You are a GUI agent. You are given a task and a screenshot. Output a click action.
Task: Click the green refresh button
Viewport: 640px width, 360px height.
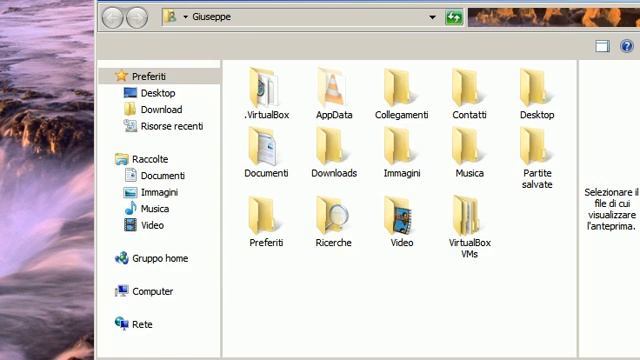pos(454,17)
